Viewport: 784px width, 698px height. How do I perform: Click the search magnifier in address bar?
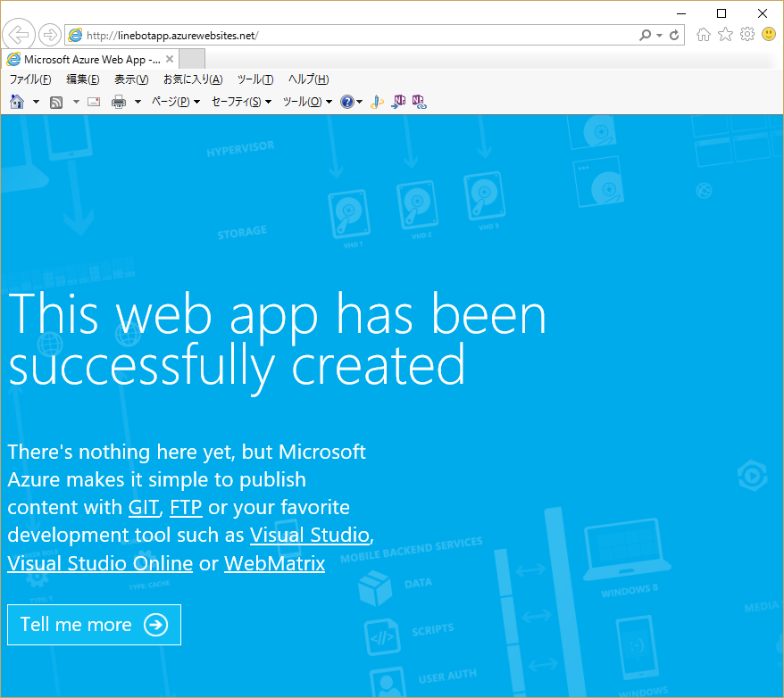pyautogui.click(x=645, y=35)
